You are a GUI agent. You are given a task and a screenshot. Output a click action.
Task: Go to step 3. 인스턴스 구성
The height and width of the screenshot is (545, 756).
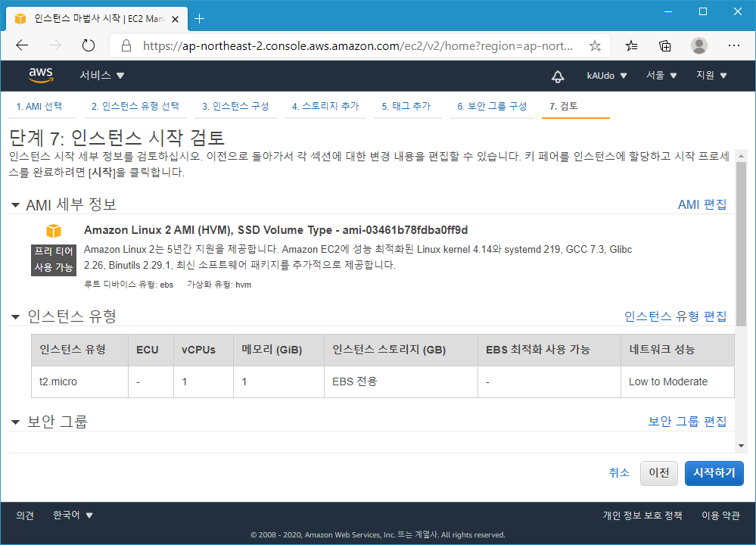(235, 106)
